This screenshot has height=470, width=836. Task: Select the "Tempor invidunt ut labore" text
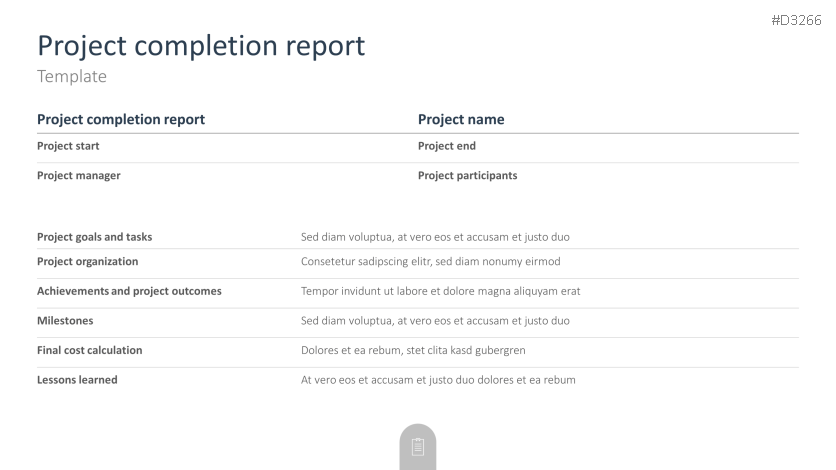tap(440, 291)
